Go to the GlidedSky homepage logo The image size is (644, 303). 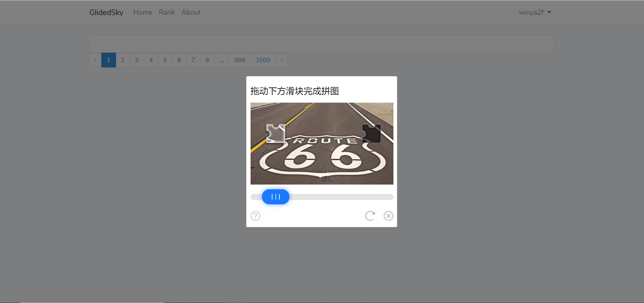click(106, 12)
